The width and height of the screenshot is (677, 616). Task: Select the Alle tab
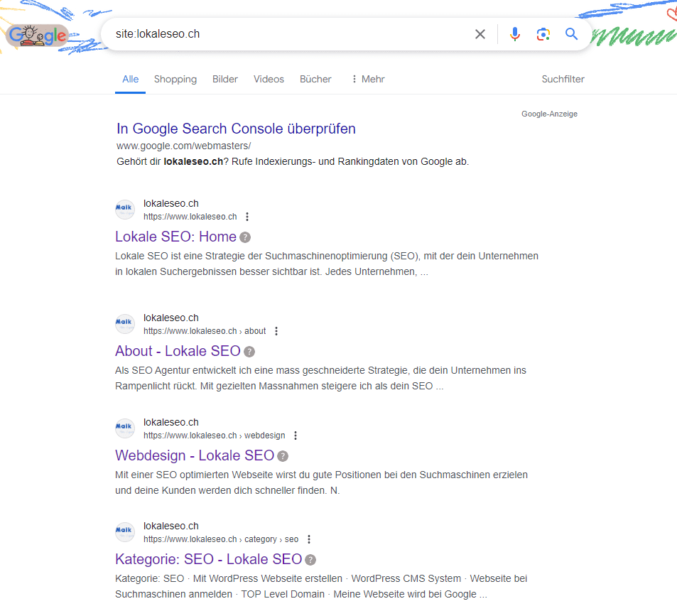click(131, 80)
